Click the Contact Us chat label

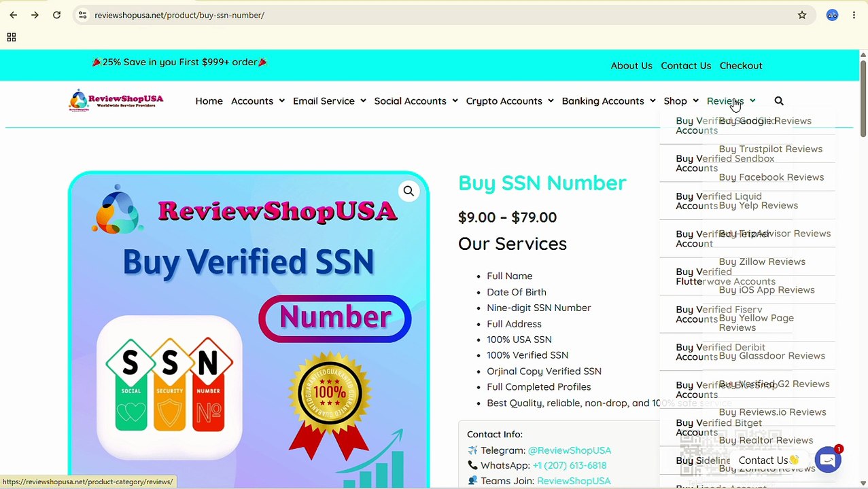[x=768, y=460]
